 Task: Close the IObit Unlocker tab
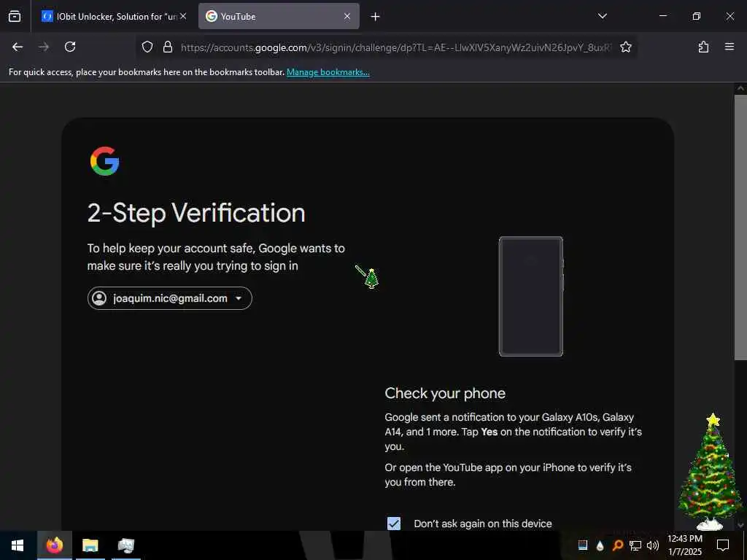183,16
